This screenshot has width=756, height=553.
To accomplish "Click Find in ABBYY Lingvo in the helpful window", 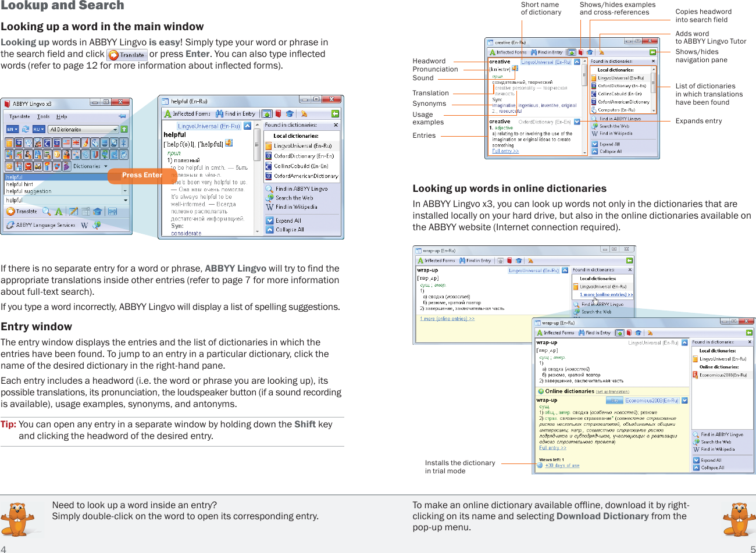I will tap(297, 188).
